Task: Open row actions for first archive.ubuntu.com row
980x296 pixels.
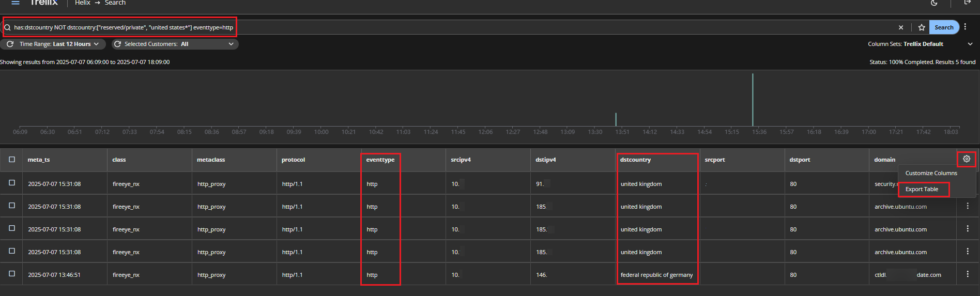Action: pos(968,206)
